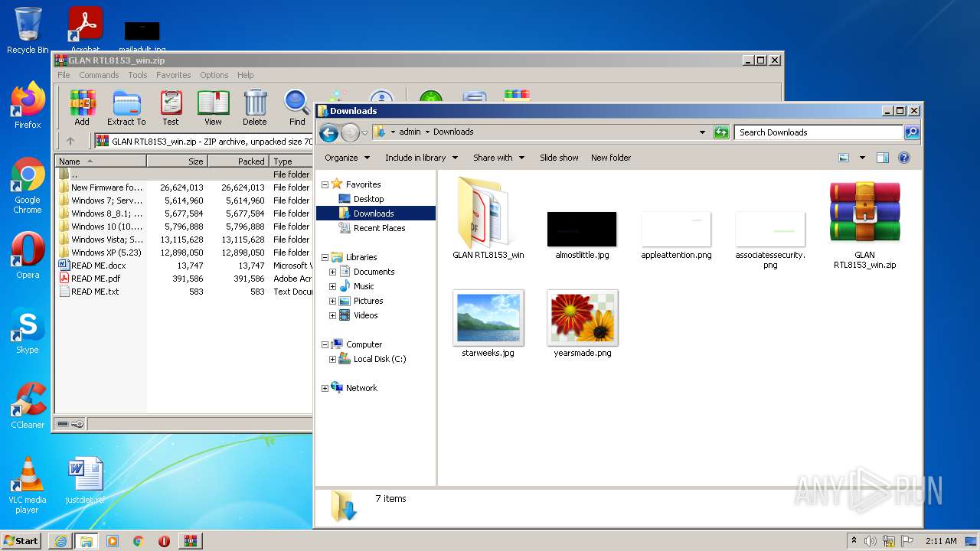Open CCleaner desktop shortcut

(x=28, y=406)
